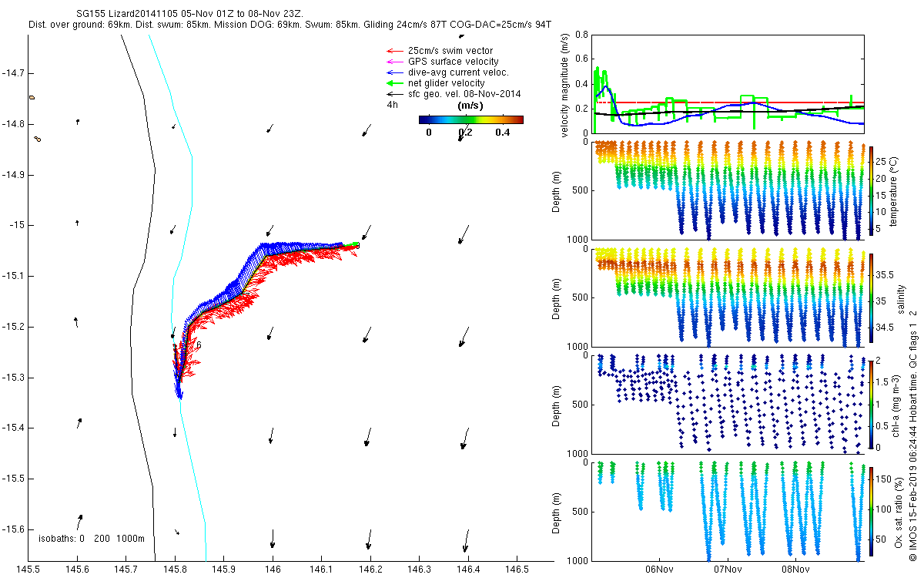924x578 pixels.
Task: Click the 'temperature (°C)' color bar label
Action: click(895, 191)
